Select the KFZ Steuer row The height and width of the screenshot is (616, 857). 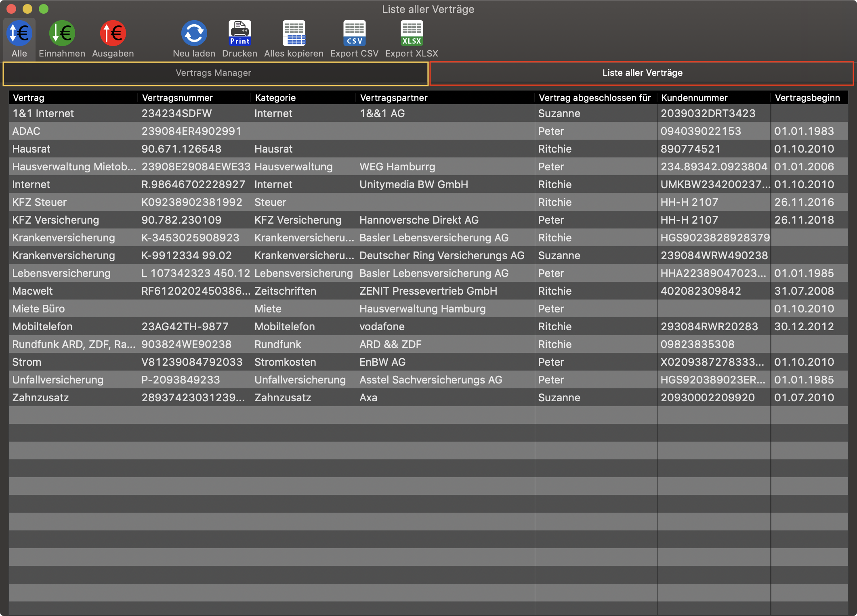[428, 202]
